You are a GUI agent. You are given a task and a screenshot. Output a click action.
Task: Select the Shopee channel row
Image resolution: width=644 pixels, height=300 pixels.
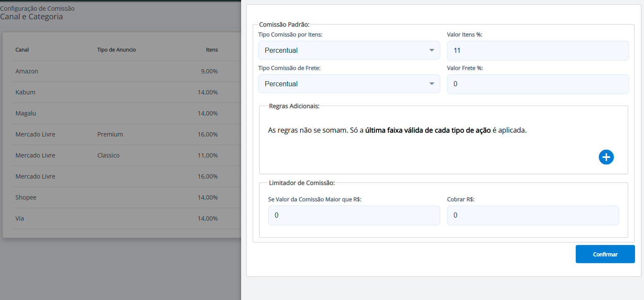[x=126, y=197]
